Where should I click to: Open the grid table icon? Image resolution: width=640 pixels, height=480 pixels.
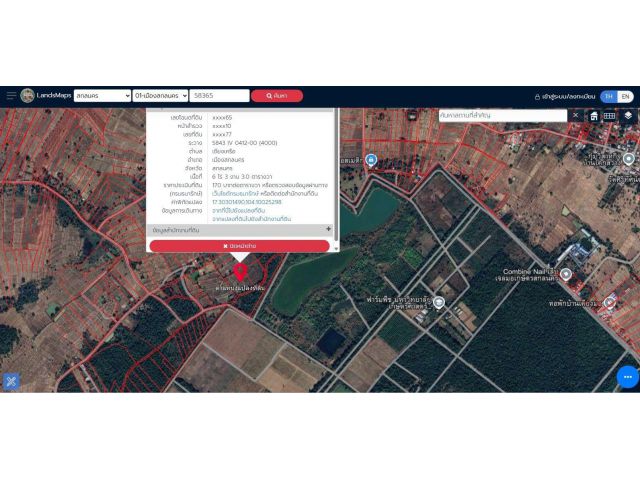(x=610, y=116)
